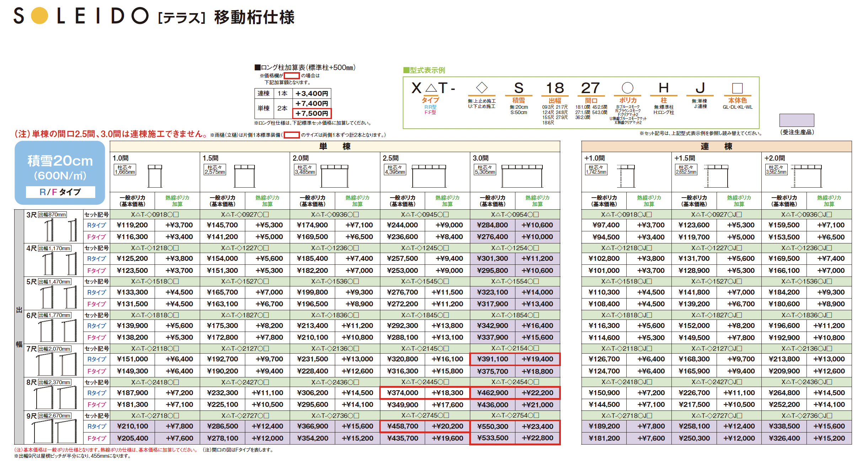The height and width of the screenshot is (462, 868).
Task: Click the +1.0間 dashed frame diagram in 連棟
Action: point(626,176)
